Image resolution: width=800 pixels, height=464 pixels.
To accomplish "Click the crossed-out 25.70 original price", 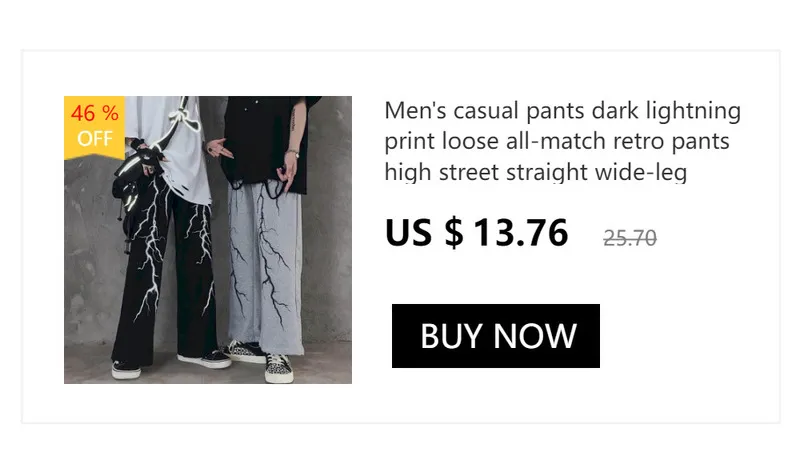I will (630, 238).
